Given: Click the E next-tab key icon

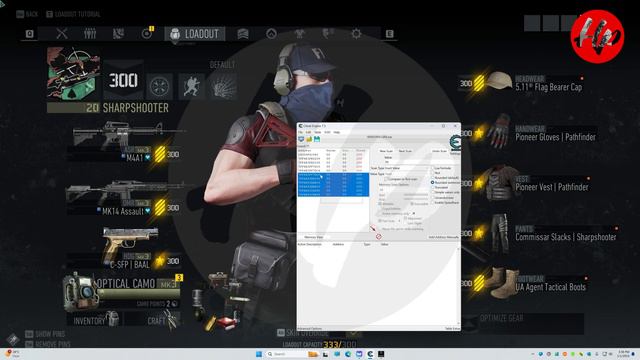Looking at the screenshot, I should click(x=389, y=34).
